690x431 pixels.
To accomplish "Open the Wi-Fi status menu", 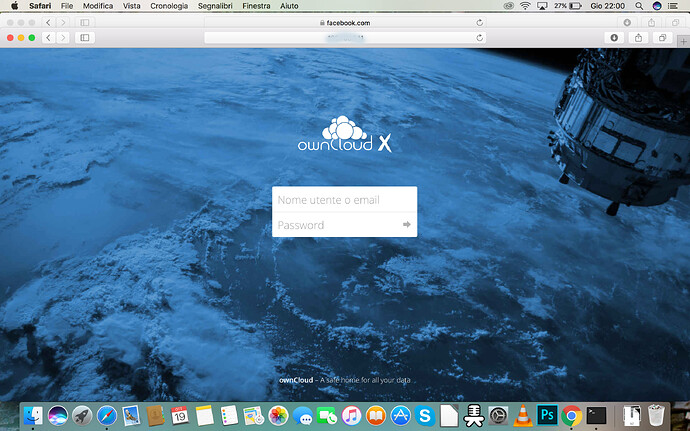I will [x=525, y=6].
